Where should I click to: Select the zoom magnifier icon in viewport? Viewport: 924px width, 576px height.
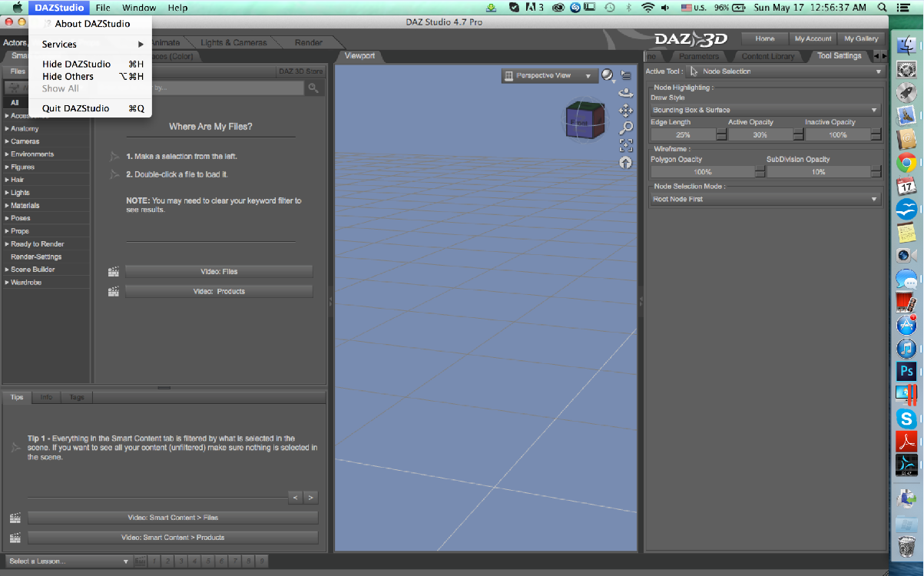pos(626,127)
